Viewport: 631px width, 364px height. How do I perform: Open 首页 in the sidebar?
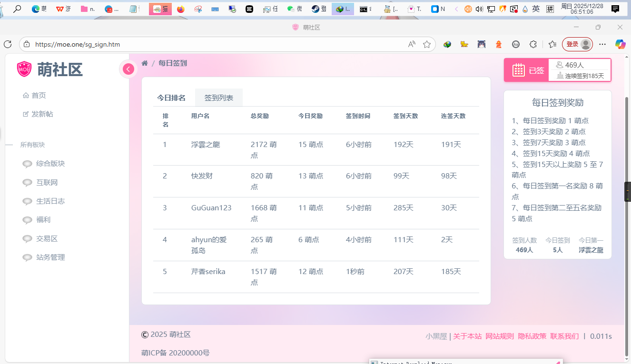click(39, 95)
